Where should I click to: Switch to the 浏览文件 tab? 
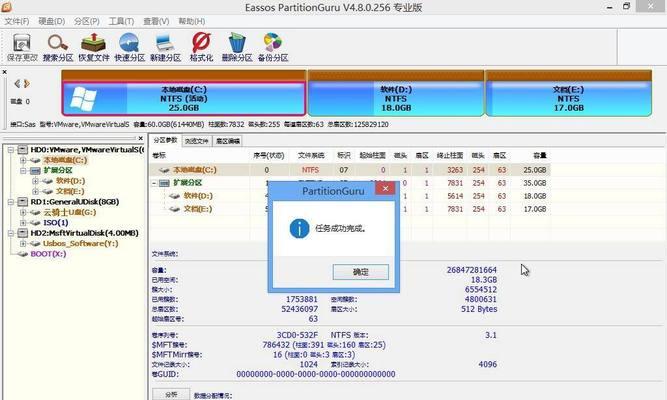pos(197,141)
